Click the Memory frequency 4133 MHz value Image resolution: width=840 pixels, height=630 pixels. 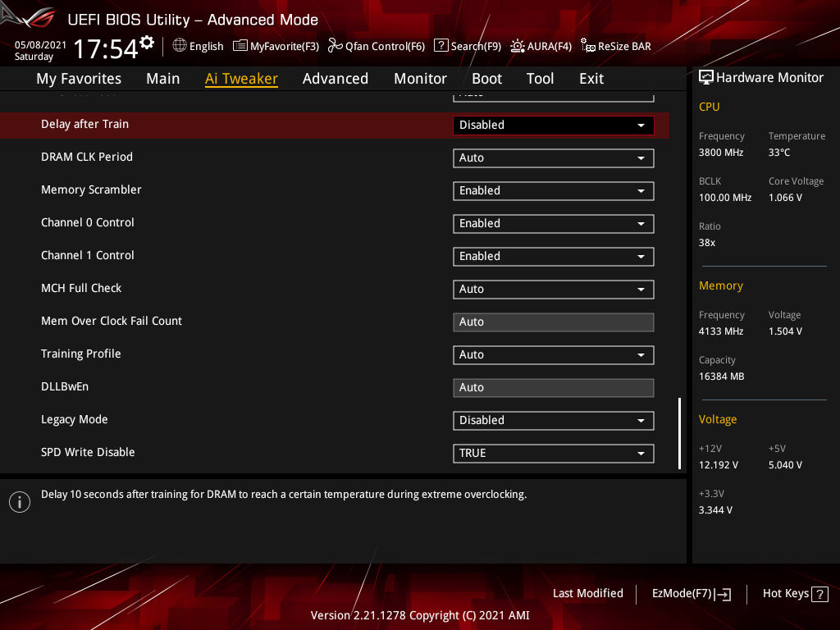(721, 331)
